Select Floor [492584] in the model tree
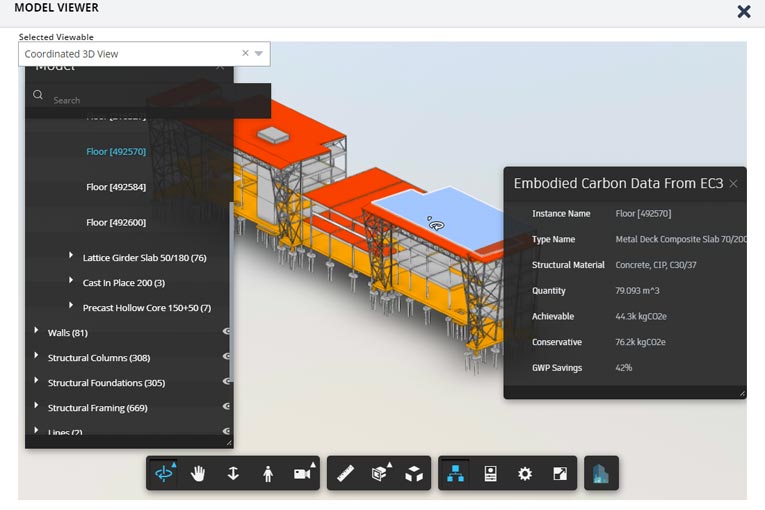 pyautogui.click(x=116, y=187)
